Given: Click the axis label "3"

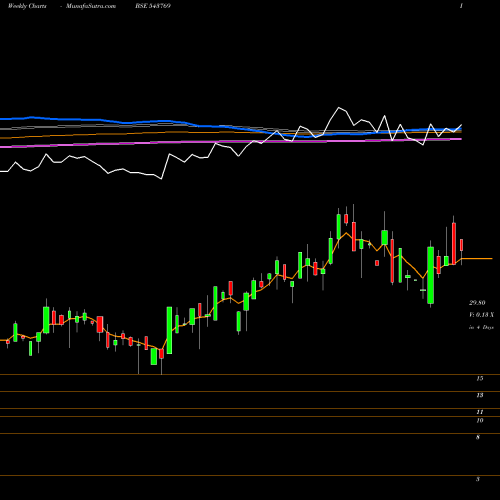Looking at the screenshot, I should (478, 479).
